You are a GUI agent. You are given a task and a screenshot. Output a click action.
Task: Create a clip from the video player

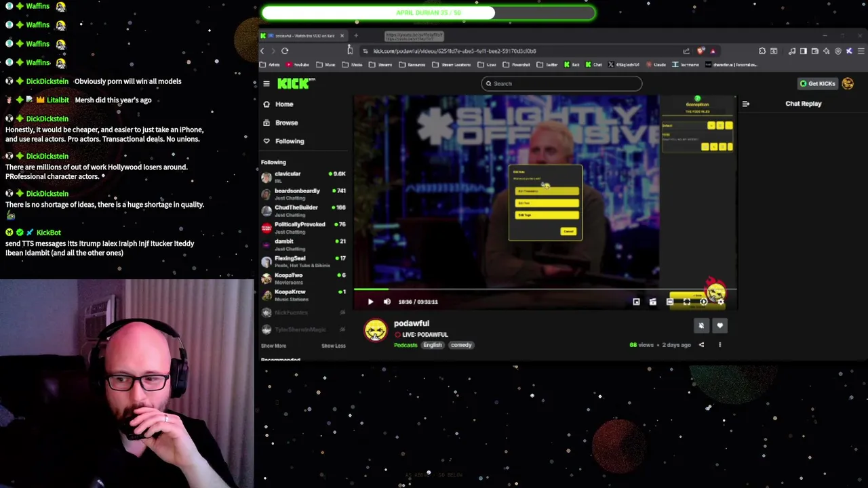(652, 302)
